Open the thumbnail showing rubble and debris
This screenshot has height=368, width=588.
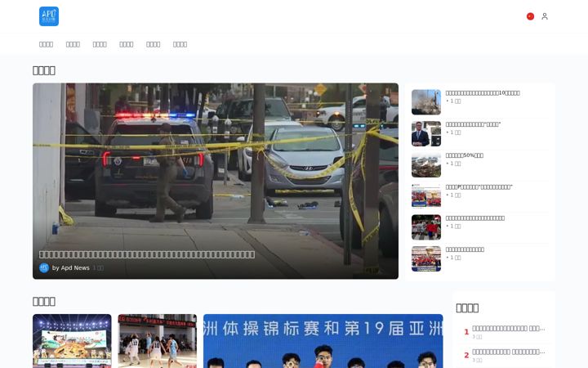click(x=426, y=164)
